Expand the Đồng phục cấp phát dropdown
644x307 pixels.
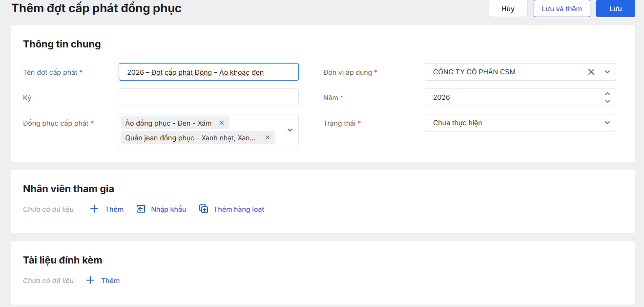290,130
